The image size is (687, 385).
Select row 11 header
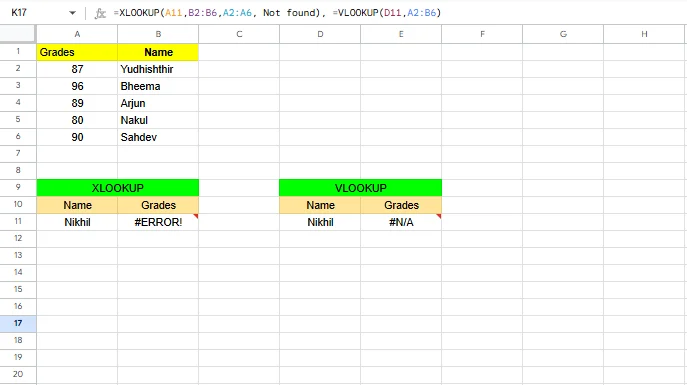[18, 221]
